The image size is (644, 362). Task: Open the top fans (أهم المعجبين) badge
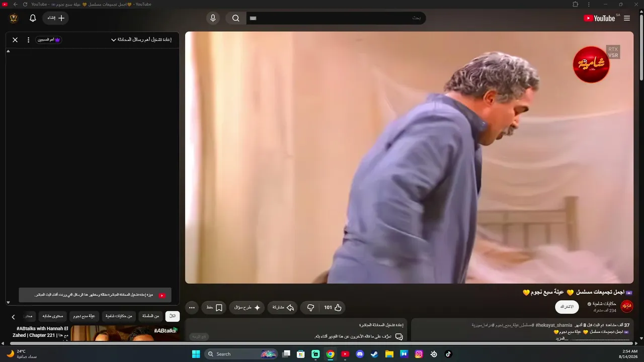tap(49, 40)
